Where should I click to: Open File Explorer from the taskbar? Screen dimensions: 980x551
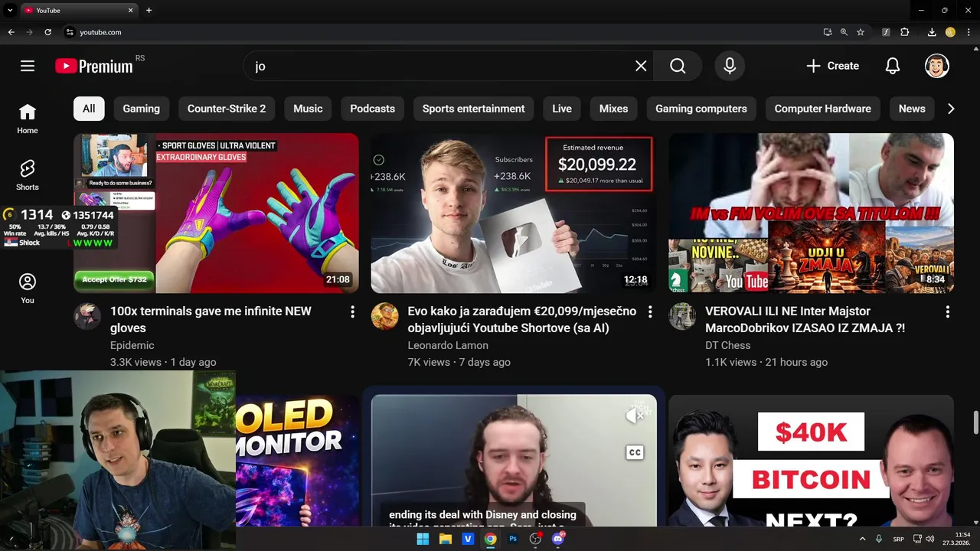445,539
